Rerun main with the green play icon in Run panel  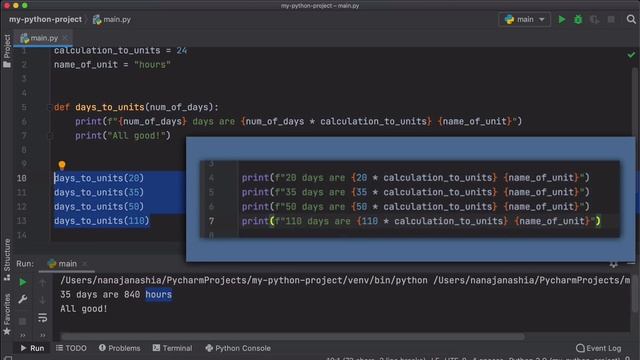coord(23,282)
